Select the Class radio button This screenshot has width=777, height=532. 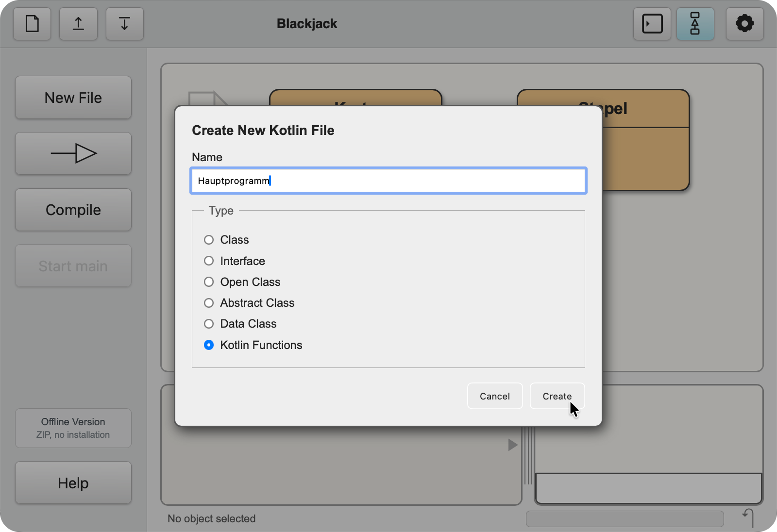[209, 240]
